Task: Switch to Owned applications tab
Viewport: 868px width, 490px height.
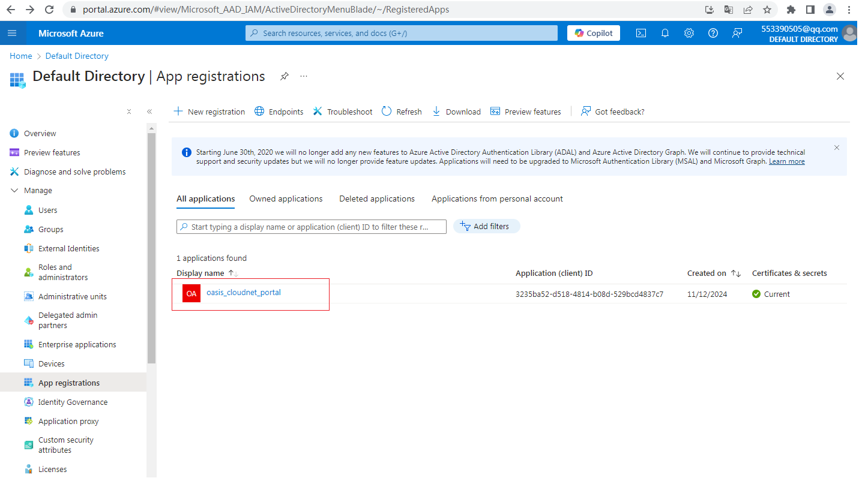Action: tap(286, 199)
